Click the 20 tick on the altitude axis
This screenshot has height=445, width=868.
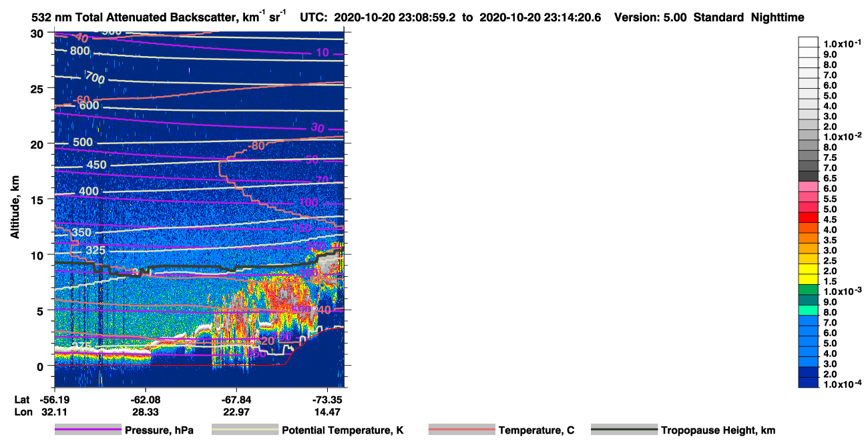click(x=38, y=144)
